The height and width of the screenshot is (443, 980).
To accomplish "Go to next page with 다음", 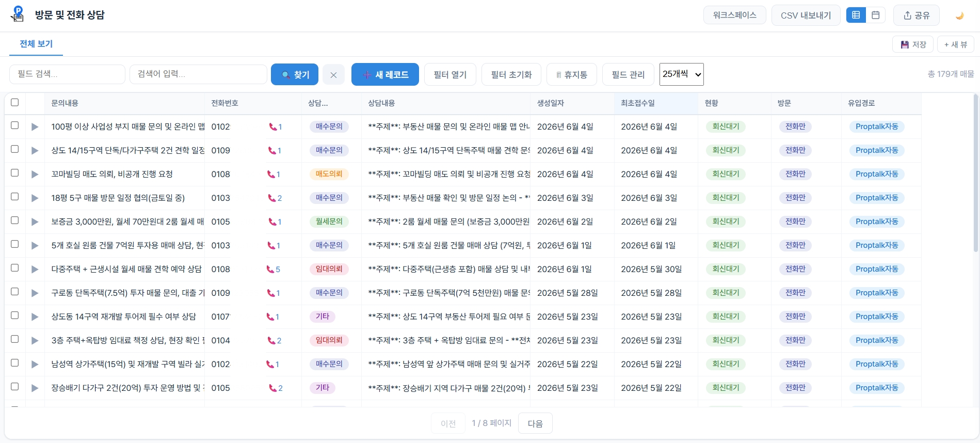I will pyautogui.click(x=535, y=423).
